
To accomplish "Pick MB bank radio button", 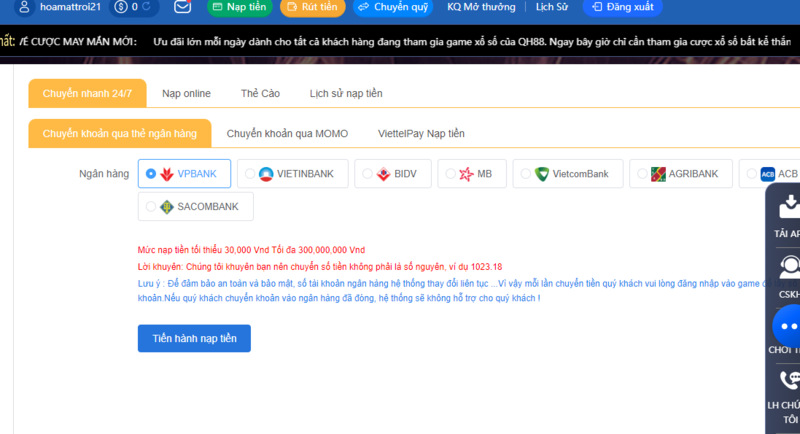I will click(x=449, y=174).
